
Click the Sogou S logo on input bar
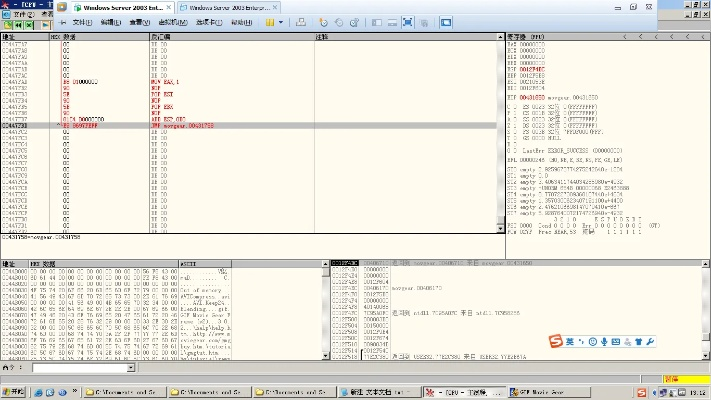pyautogui.click(x=555, y=342)
